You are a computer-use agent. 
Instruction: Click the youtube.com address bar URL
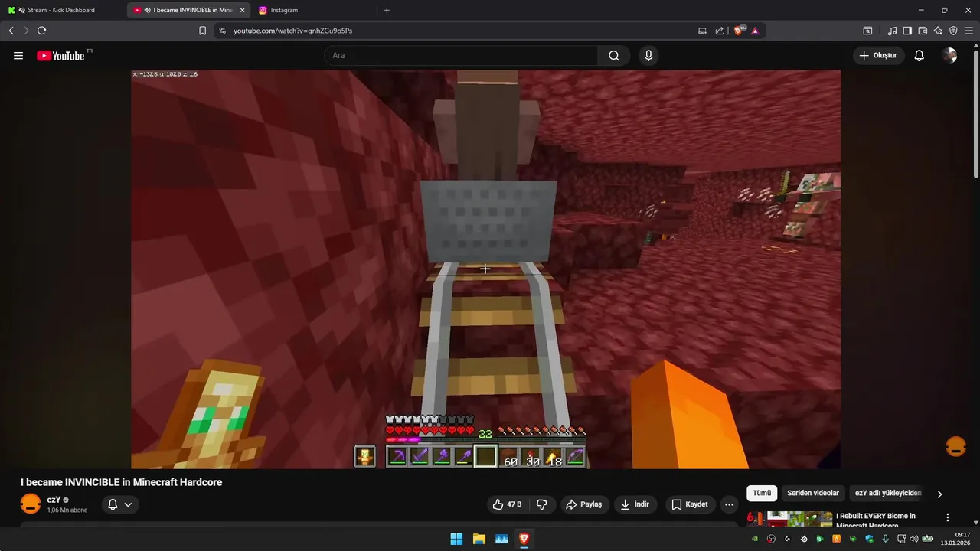pyautogui.click(x=292, y=31)
